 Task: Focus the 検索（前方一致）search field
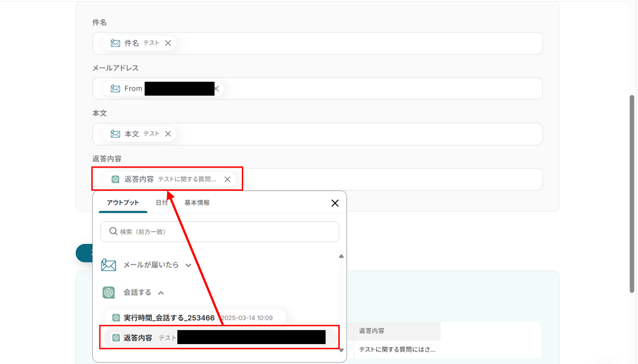point(220,232)
